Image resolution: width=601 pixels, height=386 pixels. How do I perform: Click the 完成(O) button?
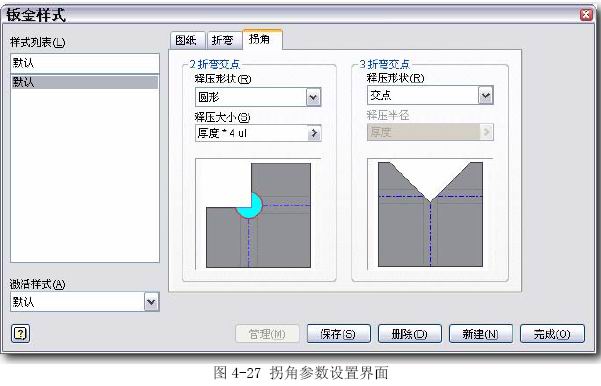[x=552, y=334]
